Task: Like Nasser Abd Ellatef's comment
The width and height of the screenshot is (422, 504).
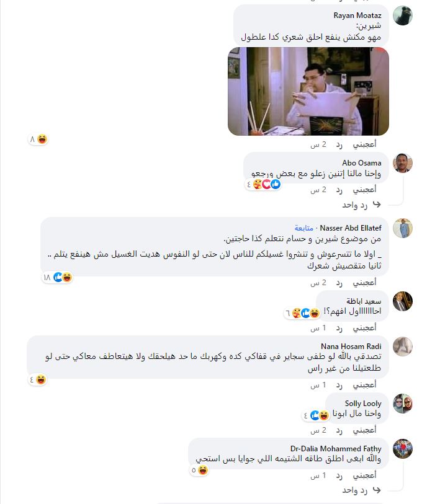Action: 364,283
